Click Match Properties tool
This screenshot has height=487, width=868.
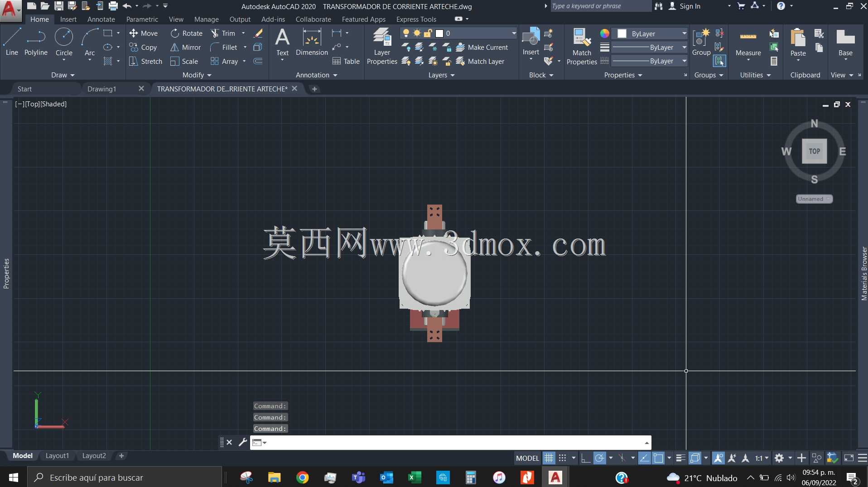tap(582, 46)
